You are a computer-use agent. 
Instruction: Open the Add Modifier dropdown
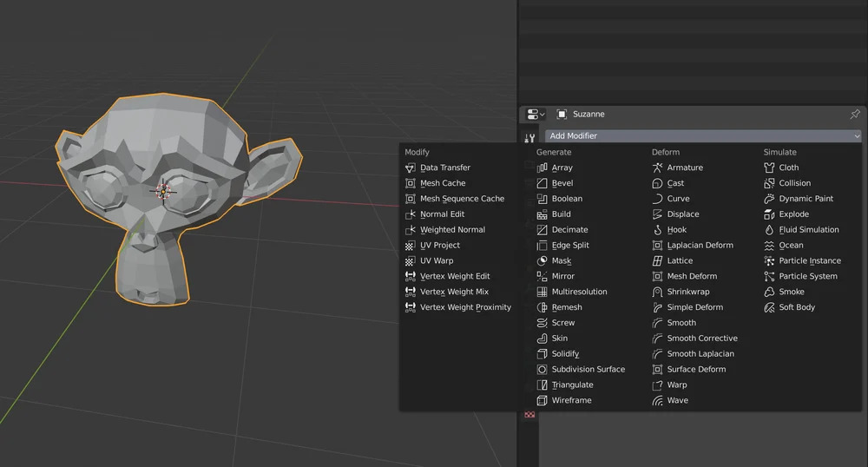coord(702,136)
